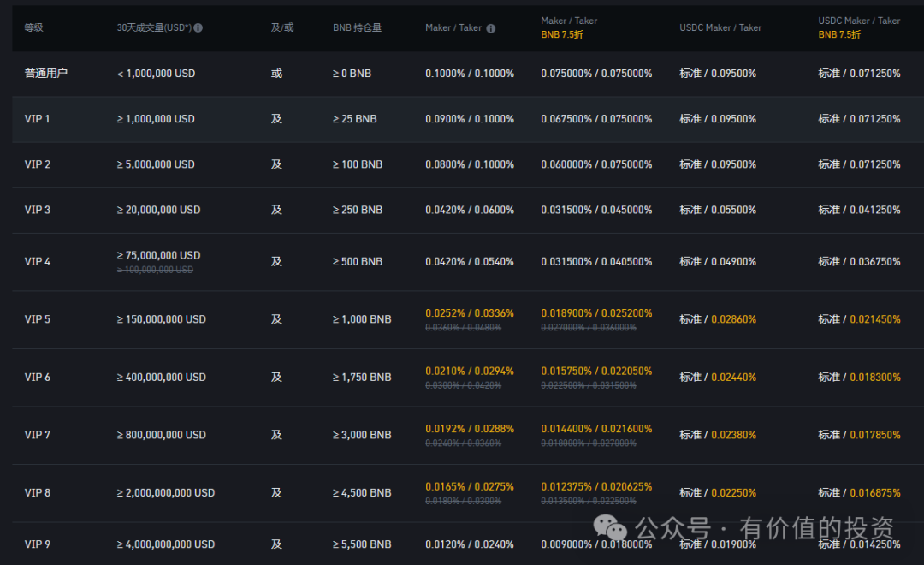Select the ≥ 500 BNB cell
The image size is (924, 565).
point(358,262)
